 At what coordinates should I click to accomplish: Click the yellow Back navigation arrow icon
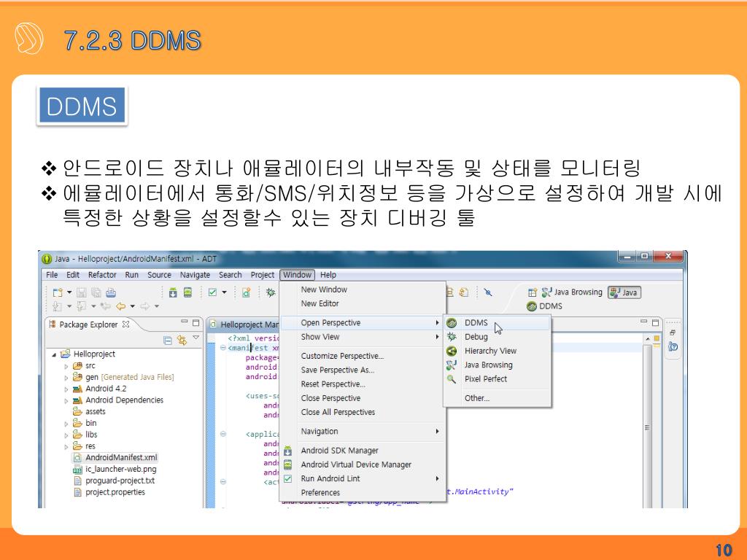(x=121, y=306)
